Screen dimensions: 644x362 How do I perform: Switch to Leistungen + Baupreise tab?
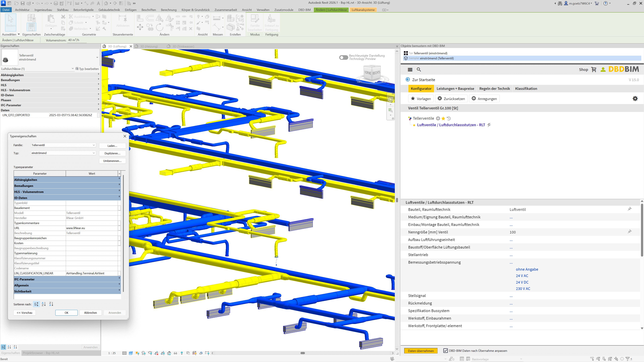pos(455,88)
